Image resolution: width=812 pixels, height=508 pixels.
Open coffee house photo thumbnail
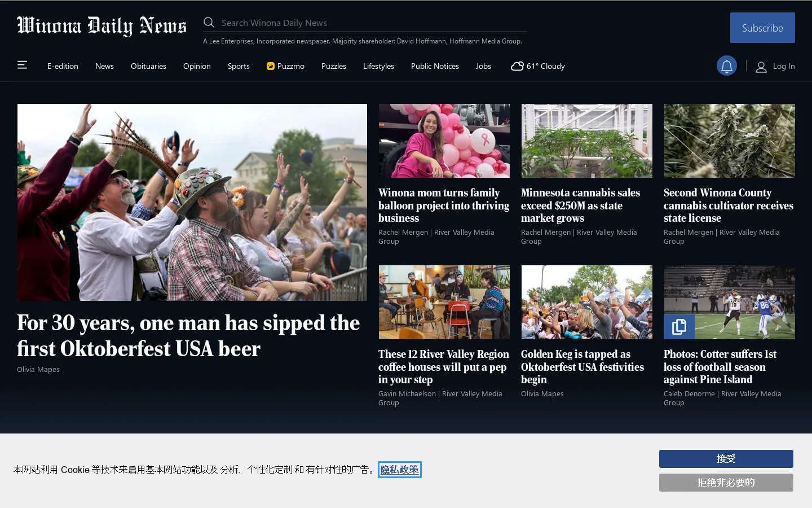point(444,303)
